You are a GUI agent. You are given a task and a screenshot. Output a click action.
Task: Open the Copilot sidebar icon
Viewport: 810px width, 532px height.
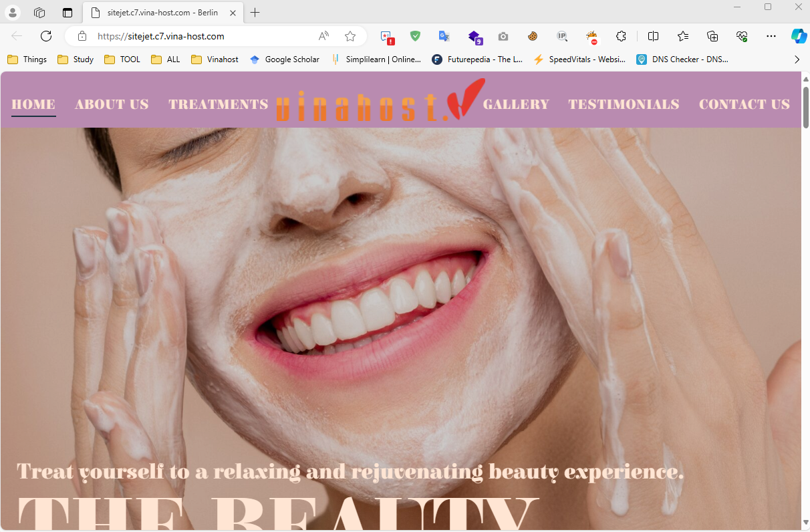tap(798, 36)
